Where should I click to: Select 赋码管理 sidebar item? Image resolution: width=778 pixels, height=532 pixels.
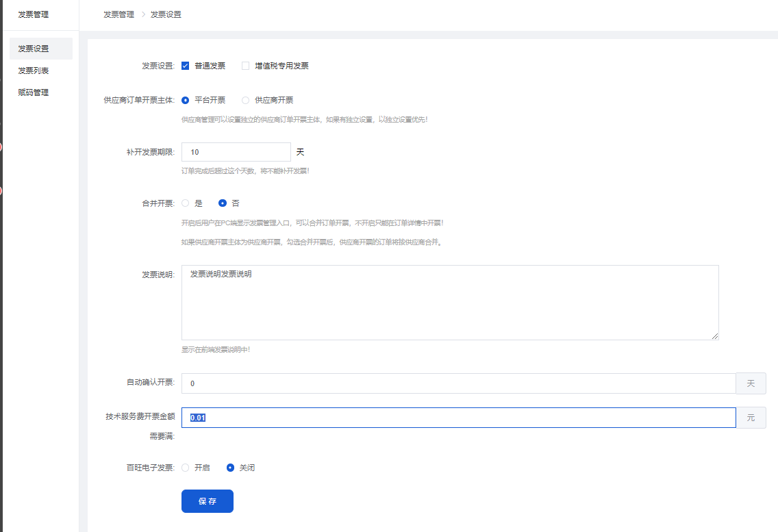(34, 92)
